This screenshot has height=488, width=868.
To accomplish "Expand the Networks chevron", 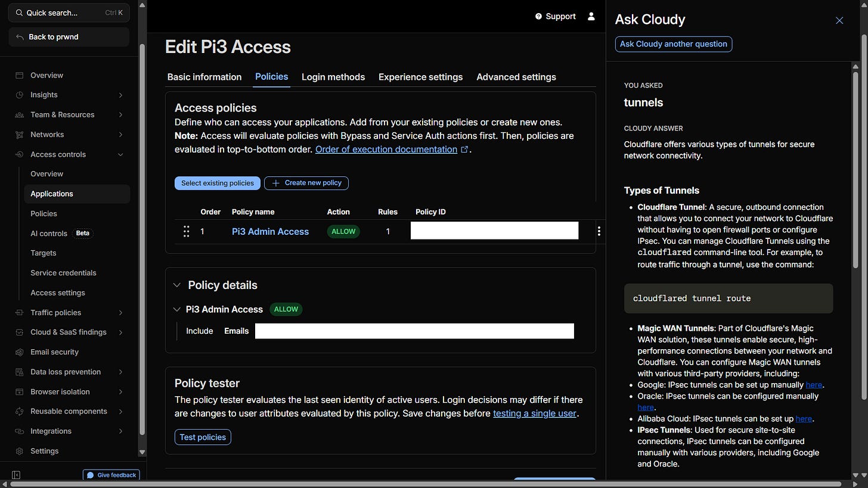I will [x=120, y=135].
